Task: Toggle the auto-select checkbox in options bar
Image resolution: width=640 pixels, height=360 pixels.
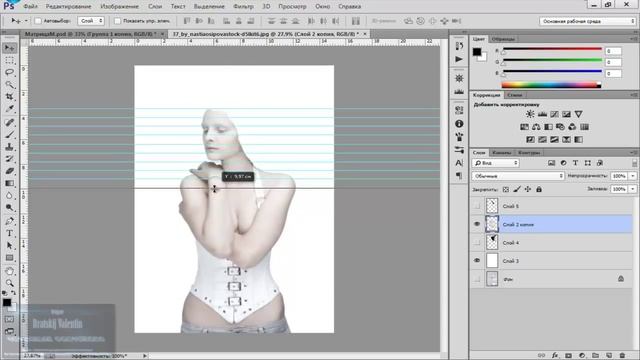Action: pyautogui.click(x=38, y=21)
